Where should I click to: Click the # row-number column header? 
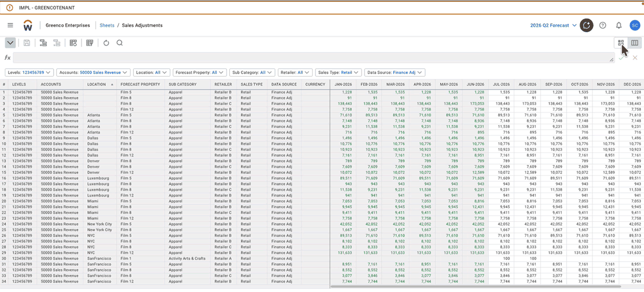pos(4,84)
